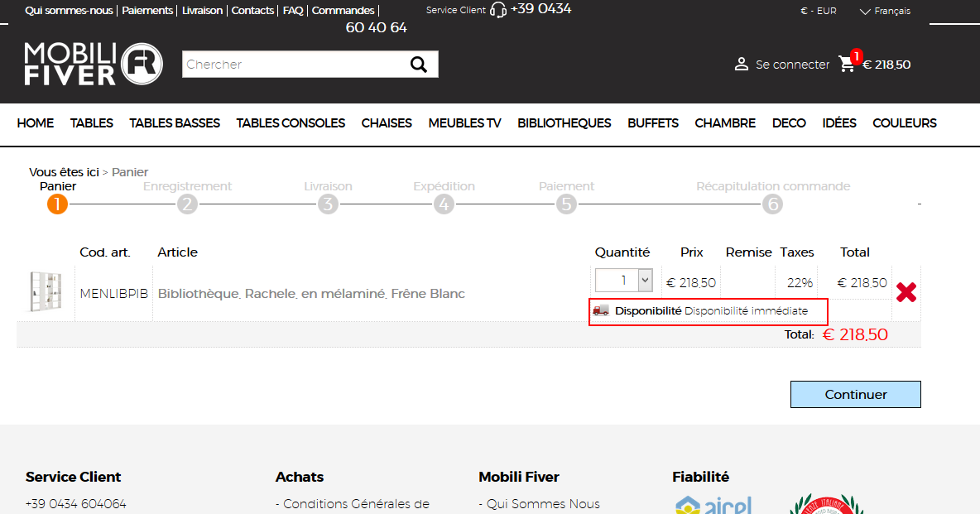The width and height of the screenshot is (980, 514).
Task: Click the Italian quality seal badge
Action: [x=827, y=504]
